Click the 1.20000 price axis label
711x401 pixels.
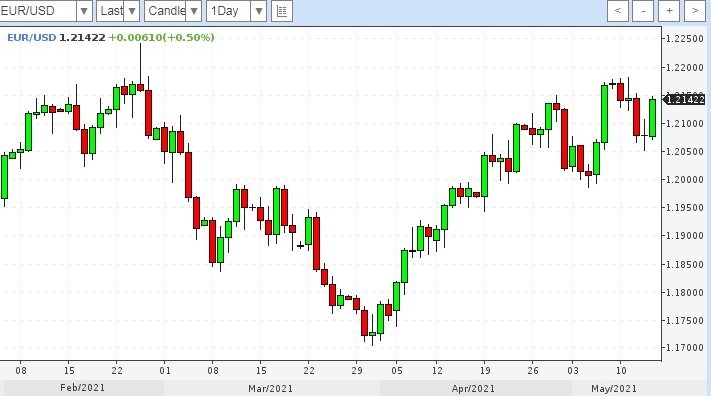coord(685,180)
